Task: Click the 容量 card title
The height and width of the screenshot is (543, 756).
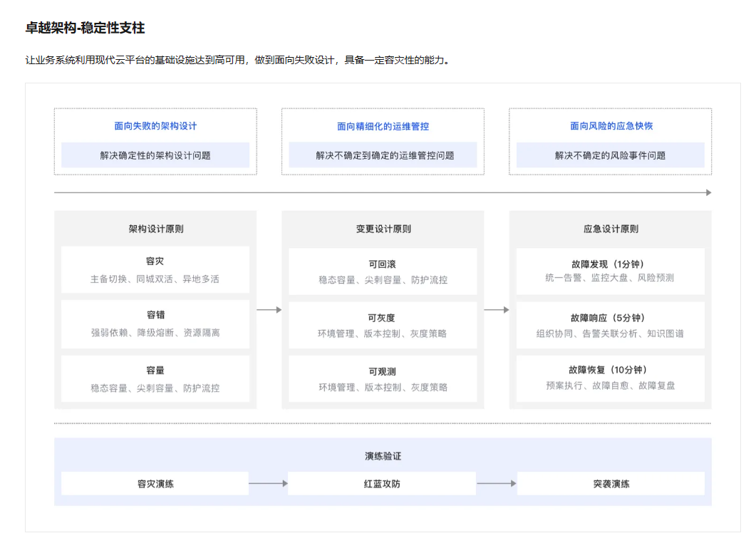Action: point(155,371)
